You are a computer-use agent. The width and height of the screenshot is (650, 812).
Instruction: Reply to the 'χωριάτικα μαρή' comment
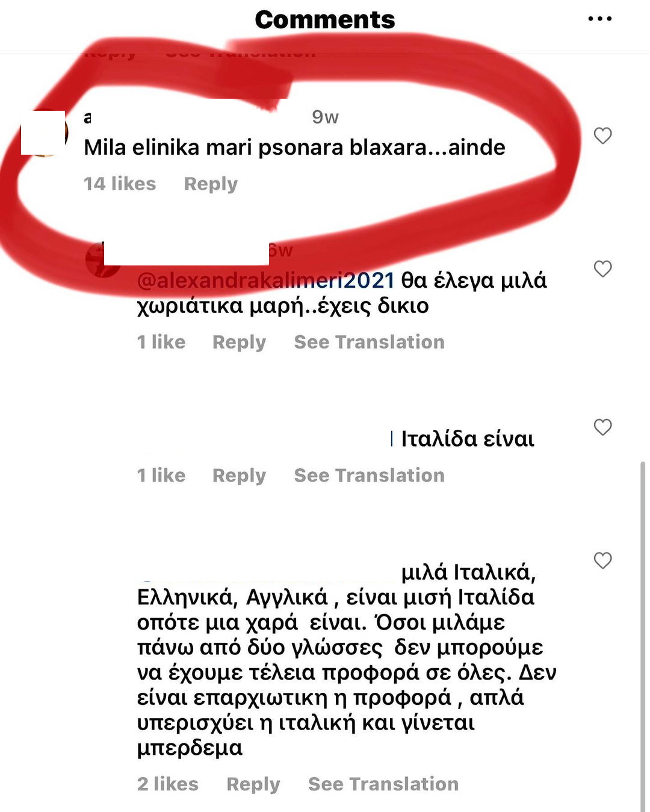(x=239, y=342)
